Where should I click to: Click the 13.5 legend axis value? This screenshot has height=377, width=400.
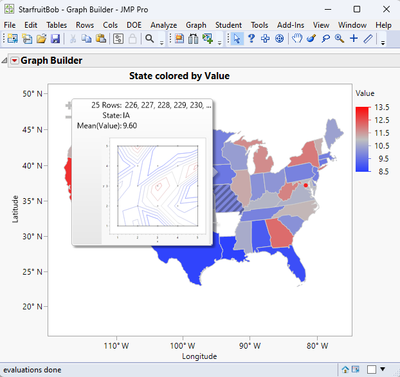pos(382,107)
